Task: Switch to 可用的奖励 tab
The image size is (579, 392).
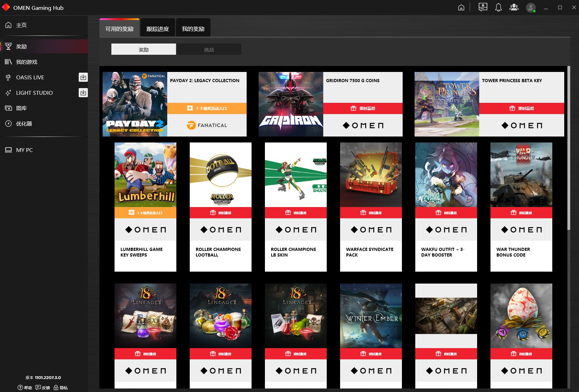Action: pyautogui.click(x=119, y=28)
